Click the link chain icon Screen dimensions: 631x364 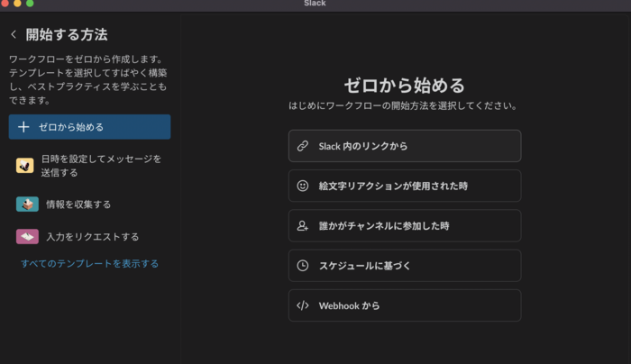click(303, 146)
